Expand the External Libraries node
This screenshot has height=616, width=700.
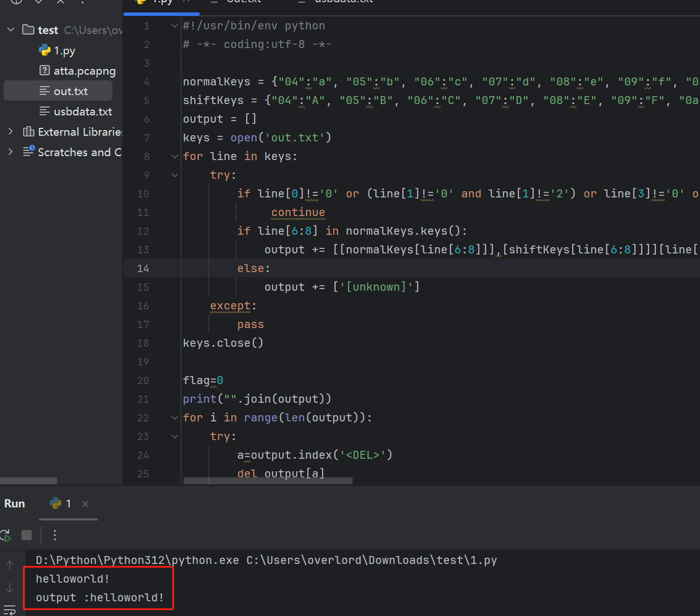(x=11, y=132)
